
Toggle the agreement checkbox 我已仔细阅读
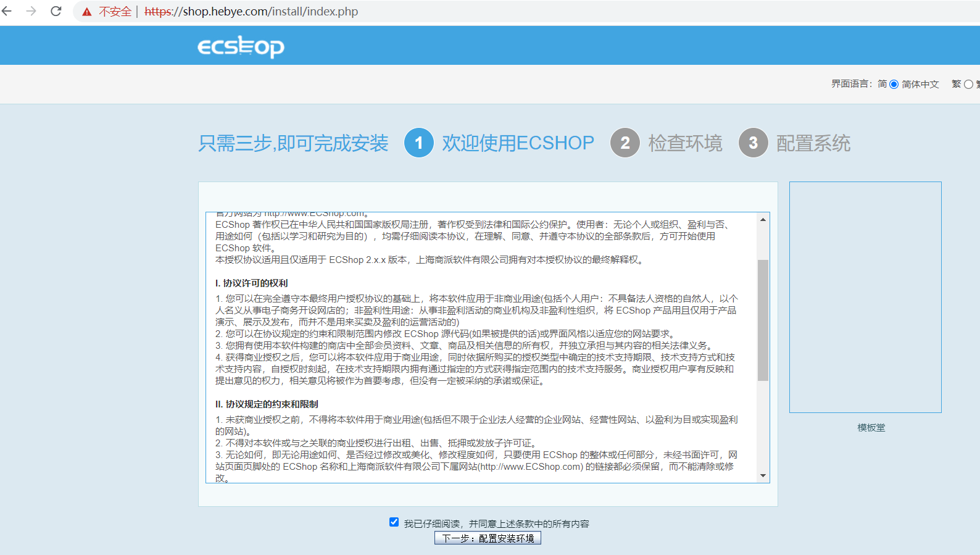pos(394,522)
